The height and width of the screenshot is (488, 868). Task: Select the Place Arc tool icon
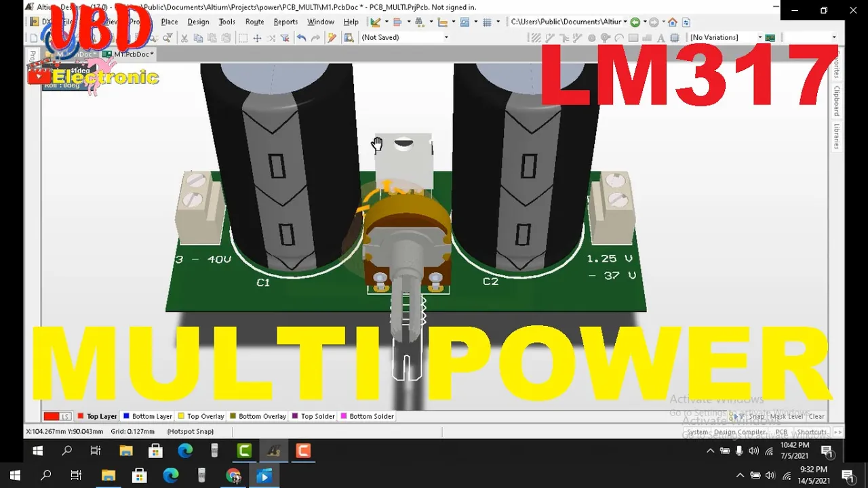pos(620,38)
